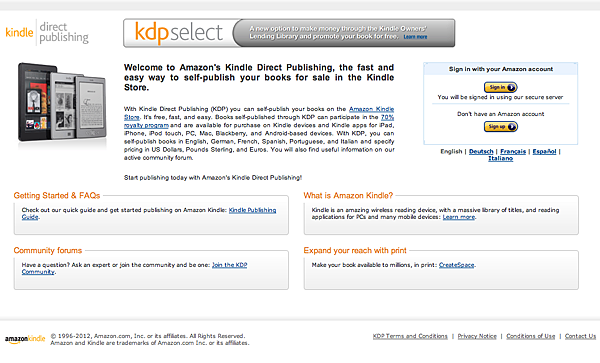Click the Kindle devices image
Viewport: 600px width, 363px height.
pyautogui.click(x=62, y=102)
